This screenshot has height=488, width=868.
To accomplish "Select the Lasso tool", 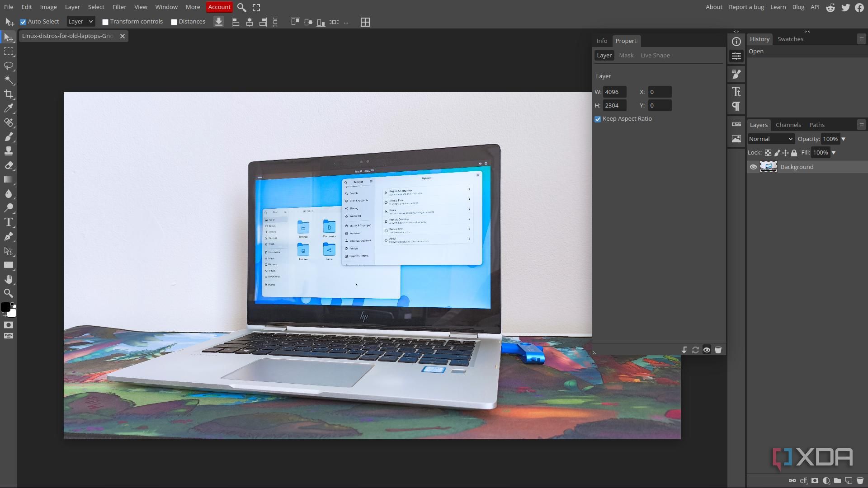I will point(9,66).
